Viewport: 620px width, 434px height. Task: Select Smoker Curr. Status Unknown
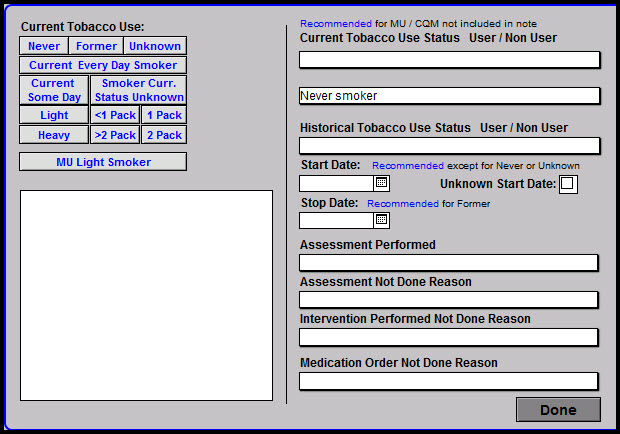[138, 90]
